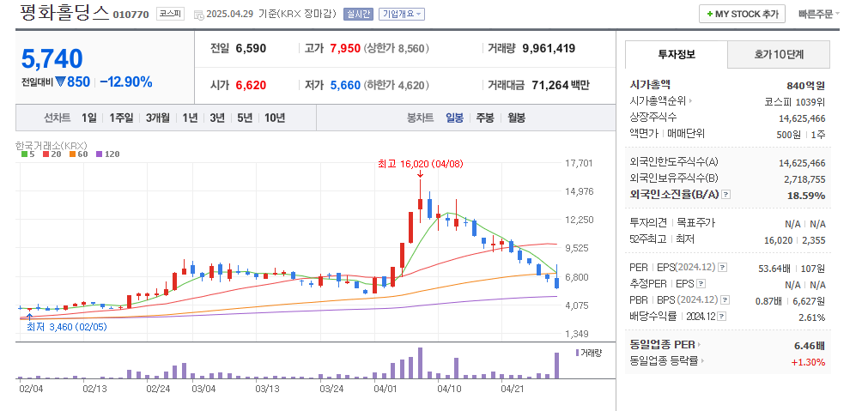This screenshot has width=868, height=411.
Task: Click the clock icon beside the date
Action: (x=198, y=15)
